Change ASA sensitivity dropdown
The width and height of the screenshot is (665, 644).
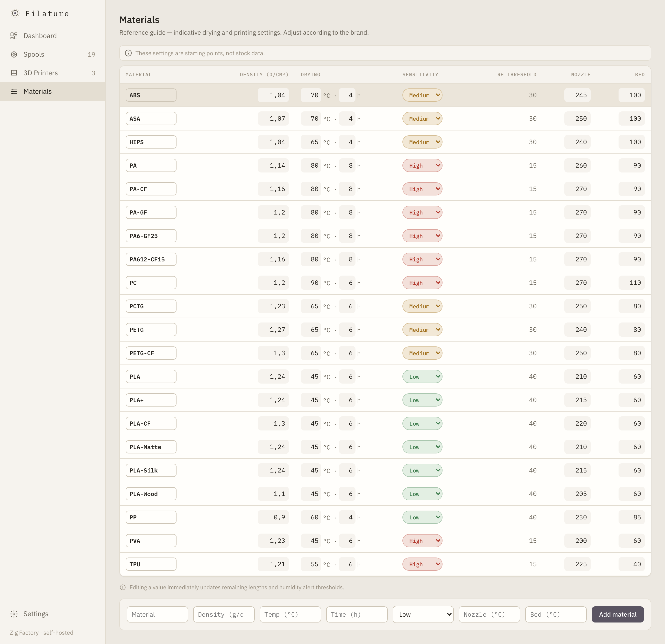click(x=422, y=119)
